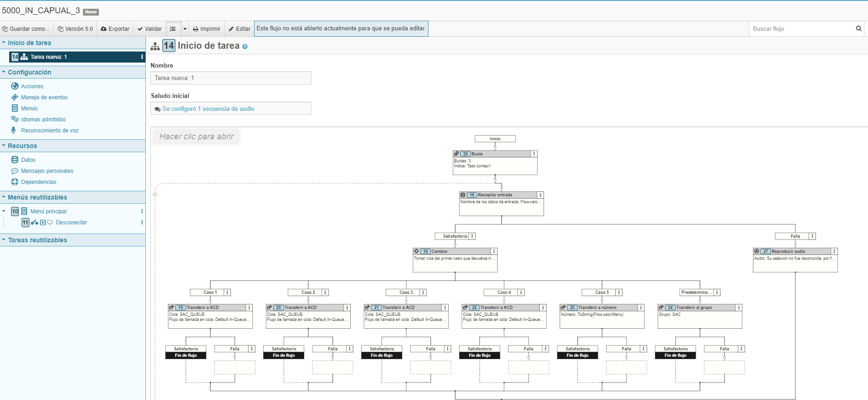Select the Desconectar menu item

[71, 223]
